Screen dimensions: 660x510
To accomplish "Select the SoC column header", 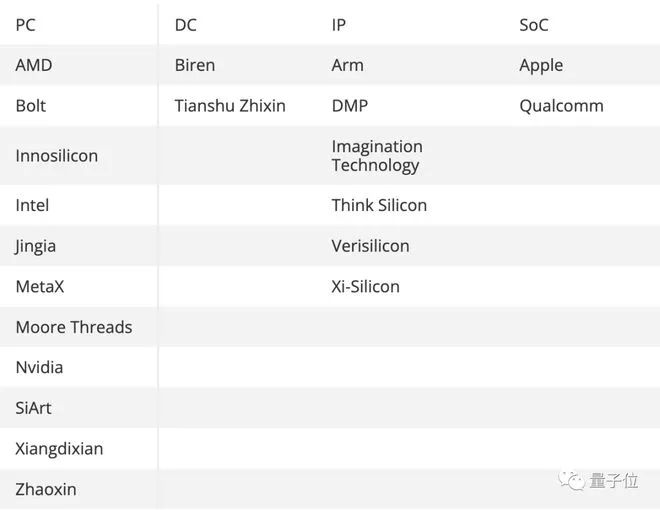I will pyautogui.click(x=534, y=25).
